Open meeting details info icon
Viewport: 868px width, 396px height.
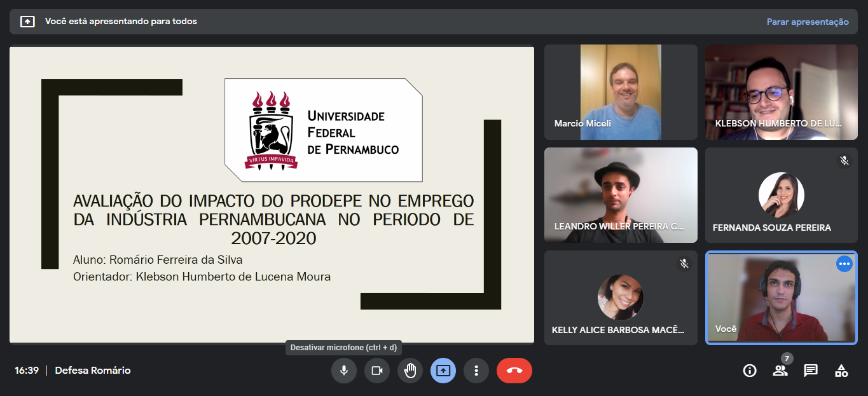tap(750, 371)
